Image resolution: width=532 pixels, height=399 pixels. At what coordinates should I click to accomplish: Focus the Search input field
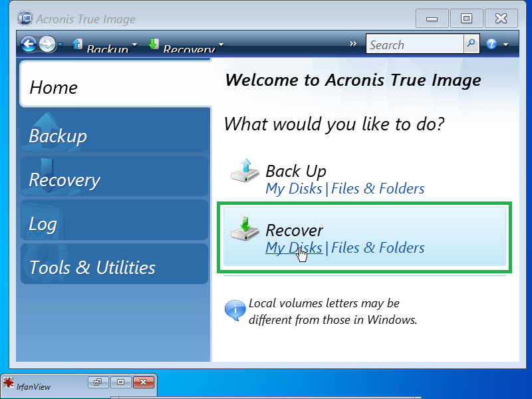(x=414, y=44)
